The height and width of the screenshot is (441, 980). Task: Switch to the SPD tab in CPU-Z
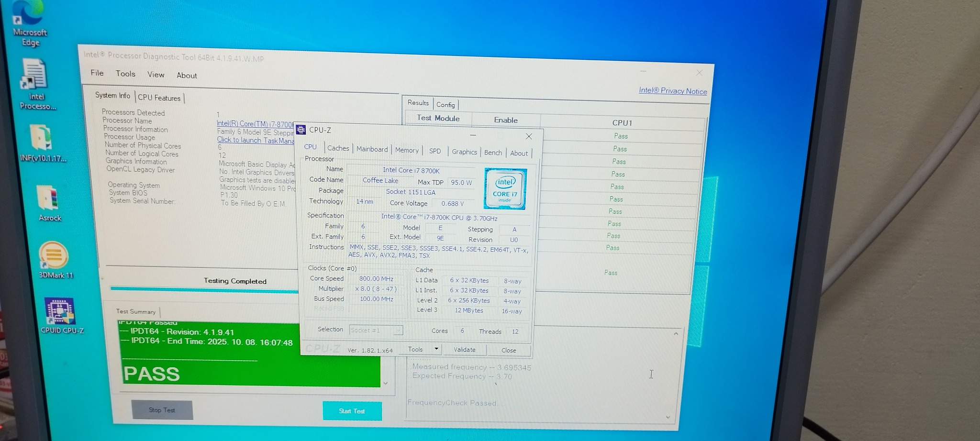pos(435,151)
